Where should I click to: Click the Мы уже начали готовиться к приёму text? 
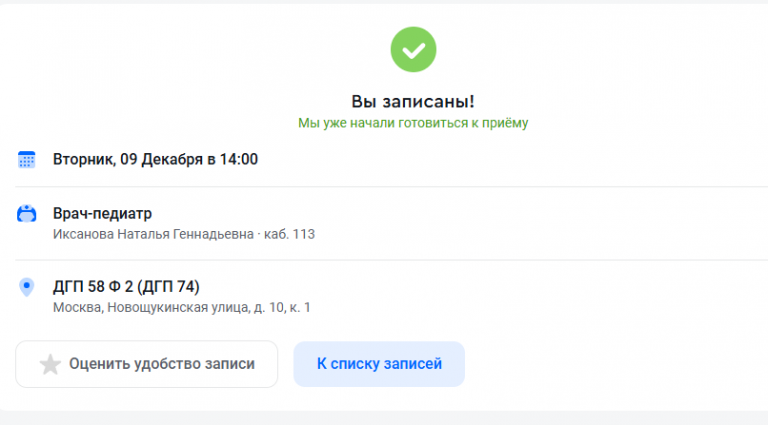(413, 123)
